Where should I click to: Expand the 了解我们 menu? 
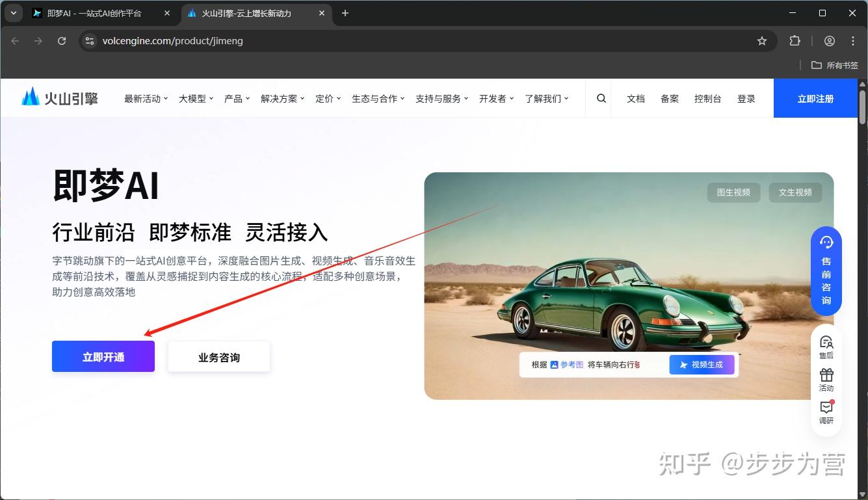[547, 99]
